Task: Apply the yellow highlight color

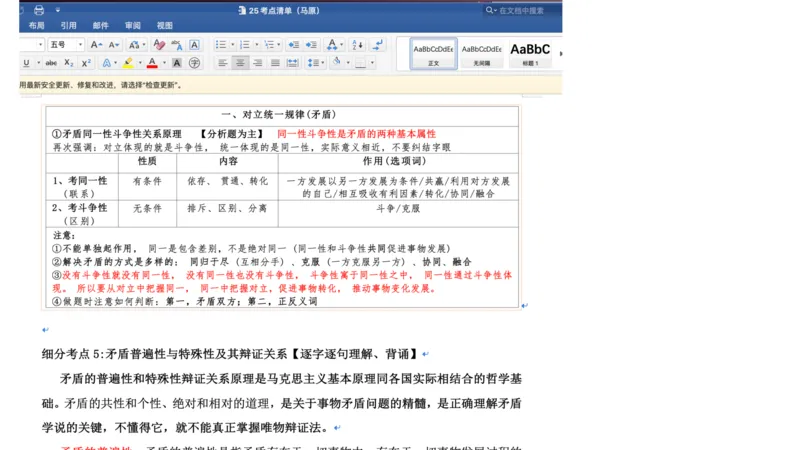Action: 128,63
